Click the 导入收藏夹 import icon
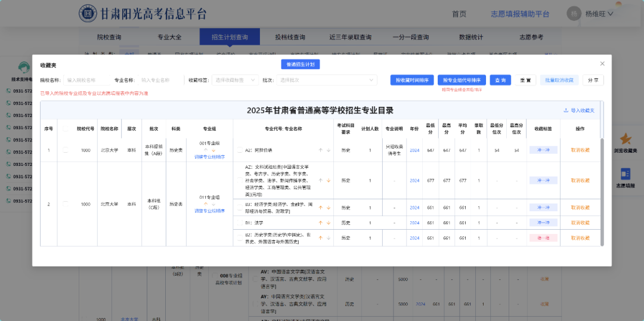 click(x=566, y=110)
